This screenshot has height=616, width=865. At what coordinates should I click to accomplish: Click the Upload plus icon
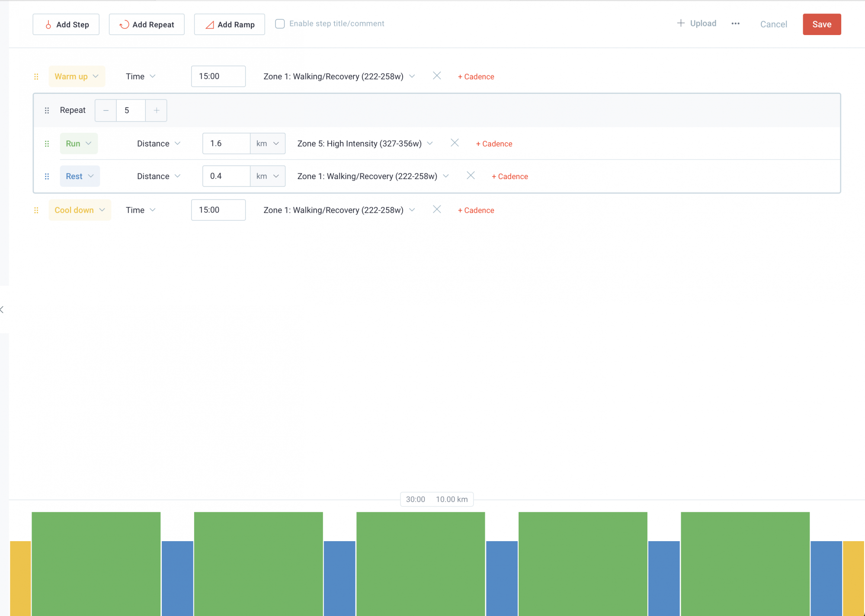coord(681,23)
